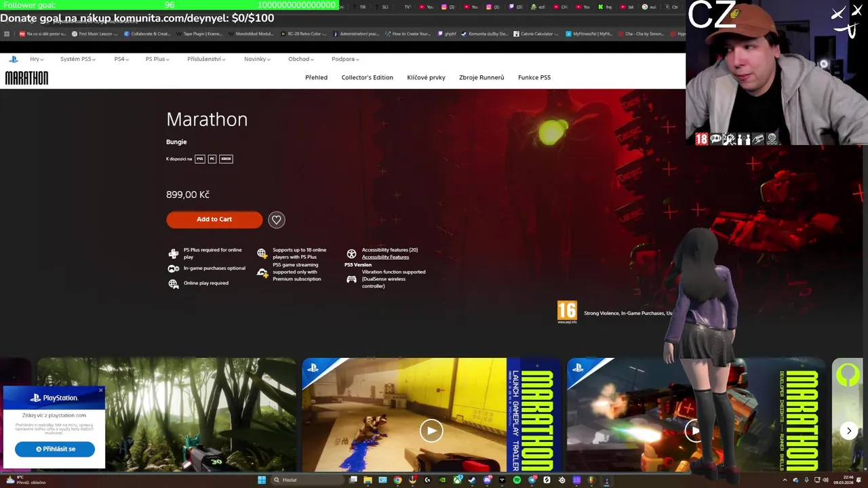Open the Funkce PS5 tab

pos(534,77)
